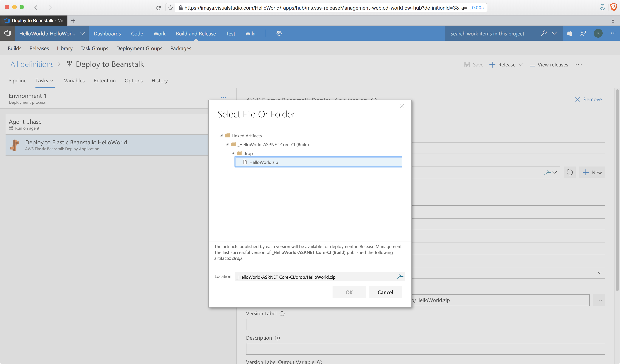
Task: Select the drop folder in tree
Action: click(248, 153)
